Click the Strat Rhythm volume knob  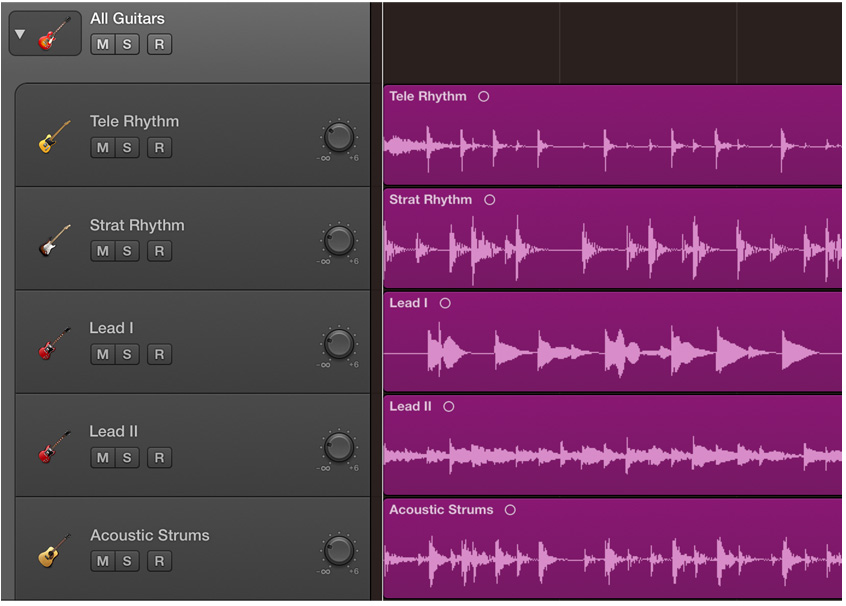point(339,241)
